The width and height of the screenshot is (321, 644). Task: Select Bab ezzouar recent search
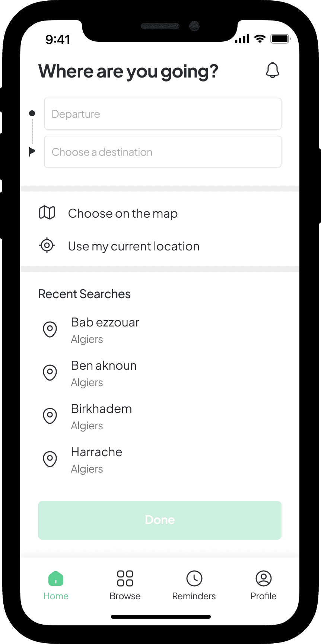tap(160, 330)
